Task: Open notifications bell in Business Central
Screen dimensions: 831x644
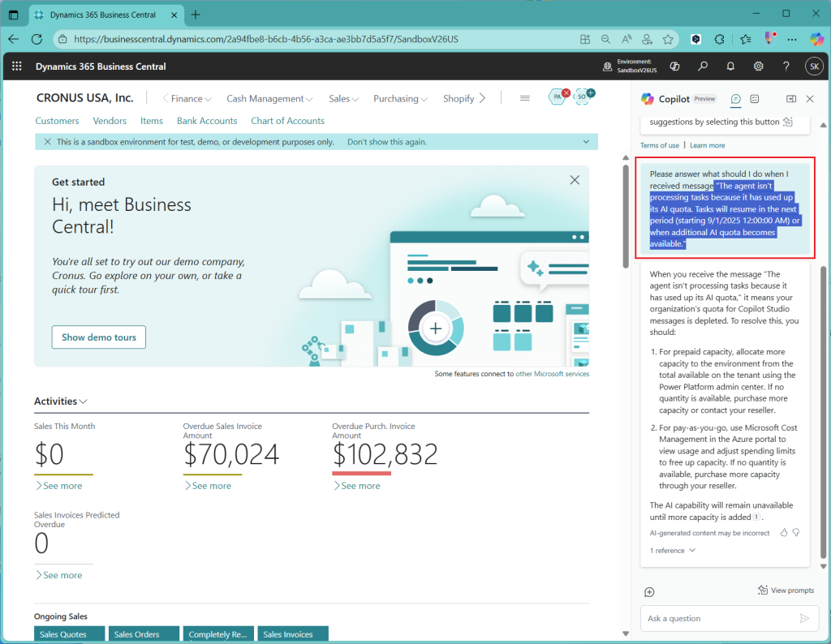Action: click(x=730, y=67)
